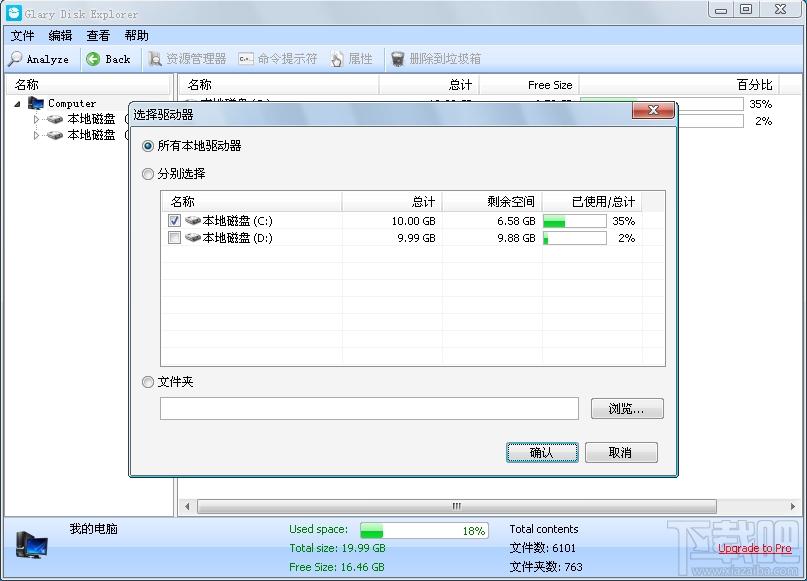Viewport: 807px width, 581px height.
Task: Click 9.99 GB total cell for D:
Action: coord(416,238)
